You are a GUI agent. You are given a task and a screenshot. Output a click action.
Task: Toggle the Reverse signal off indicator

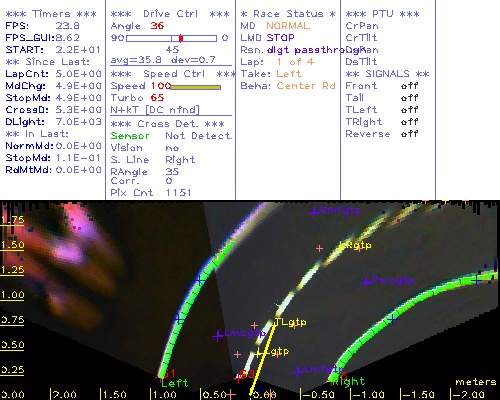[x=409, y=134]
